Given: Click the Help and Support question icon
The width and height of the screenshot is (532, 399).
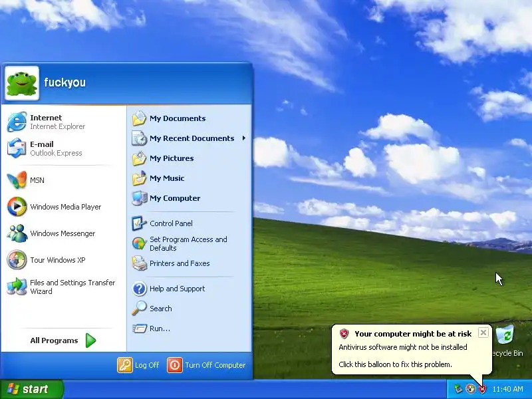Looking at the screenshot, I should pyautogui.click(x=139, y=289).
